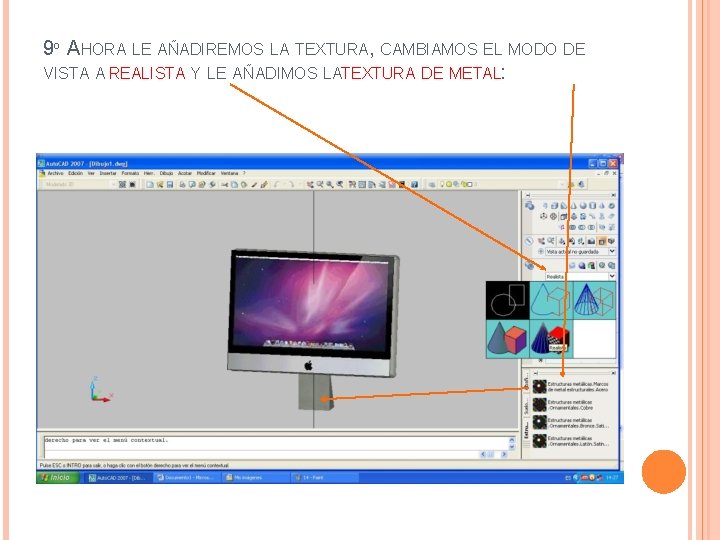Click the Windows Inicio start button
Screen dimensions: 720x540
57,478
